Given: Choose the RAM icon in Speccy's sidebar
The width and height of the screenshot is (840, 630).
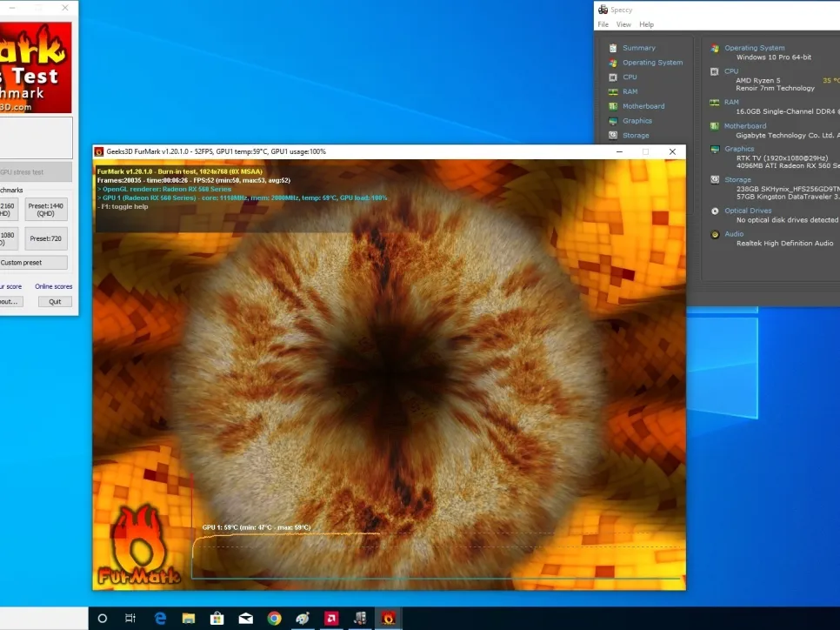Looking at the screenshot, I should pos(613,91).
